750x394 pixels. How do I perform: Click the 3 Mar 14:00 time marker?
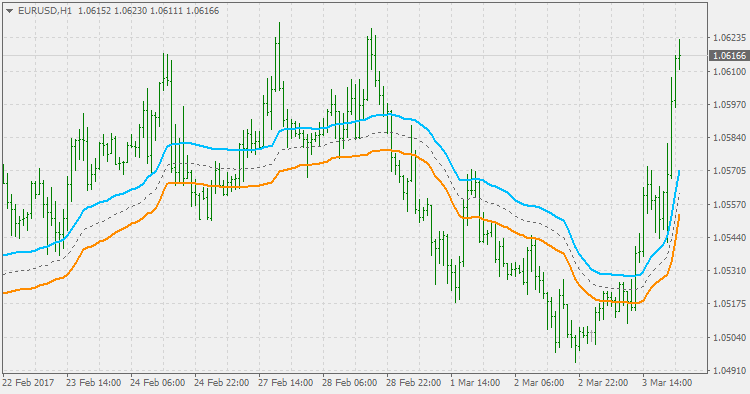point(667,383)
